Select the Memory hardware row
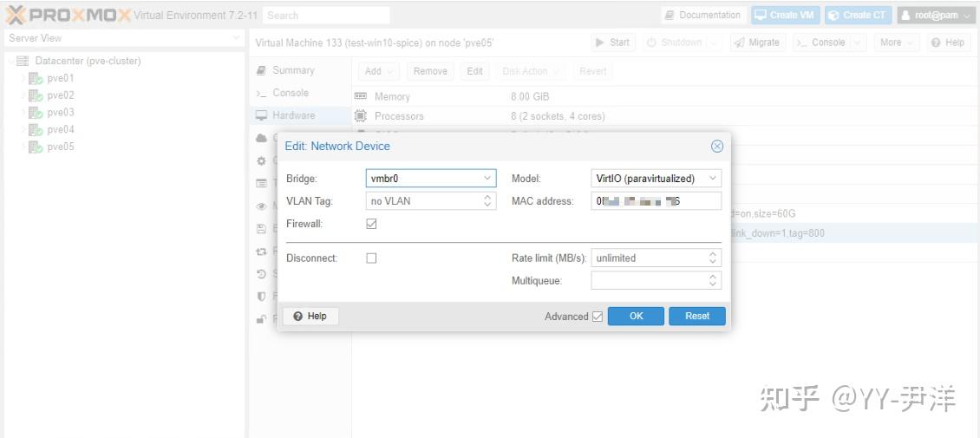The height and width of the screenshot is (438, 980). point(666,97)
